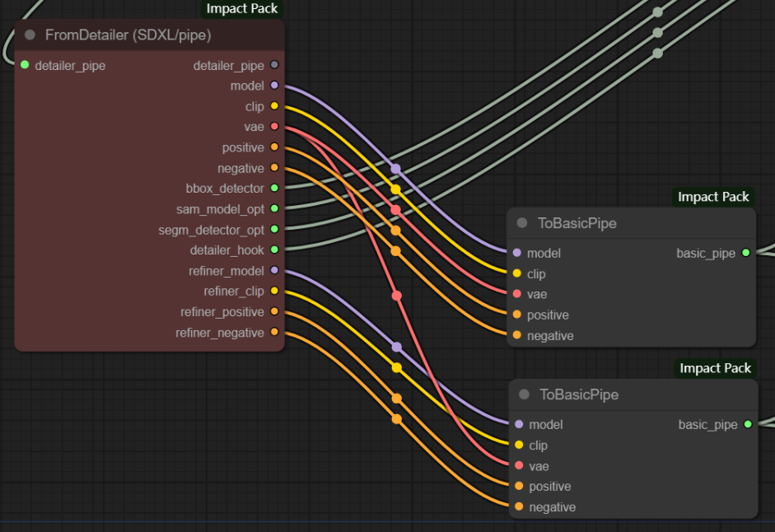The height and width of the screenshot is (532, 775).
Task: Collapse the upper ToBasicPipe node via its dot
Action: pyautogui.click(x=522, y=223)
